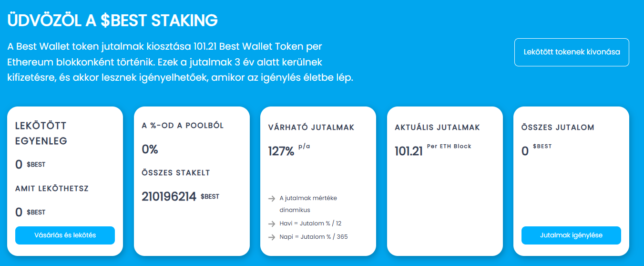Click the 101.21 current rewards value
The image size is (644, 266).
pyautogui.click(x=409, y=151)
